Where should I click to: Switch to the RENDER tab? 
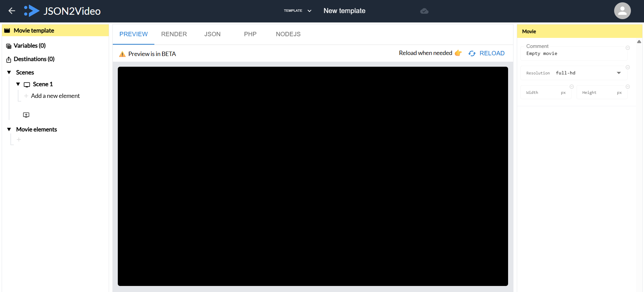coord(174,34)
